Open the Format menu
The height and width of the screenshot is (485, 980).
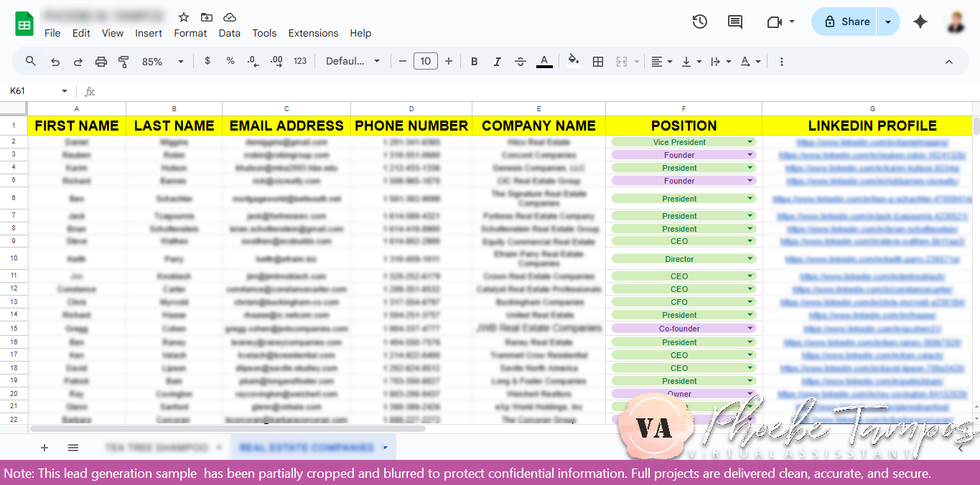(190, 33)
